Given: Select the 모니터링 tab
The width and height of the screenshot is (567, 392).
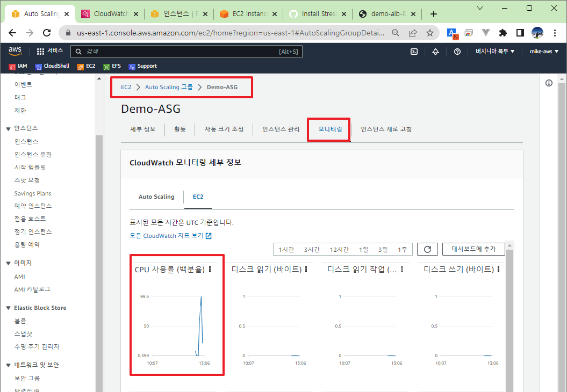Looking at the screenshot, I should (x=330, y=129).
